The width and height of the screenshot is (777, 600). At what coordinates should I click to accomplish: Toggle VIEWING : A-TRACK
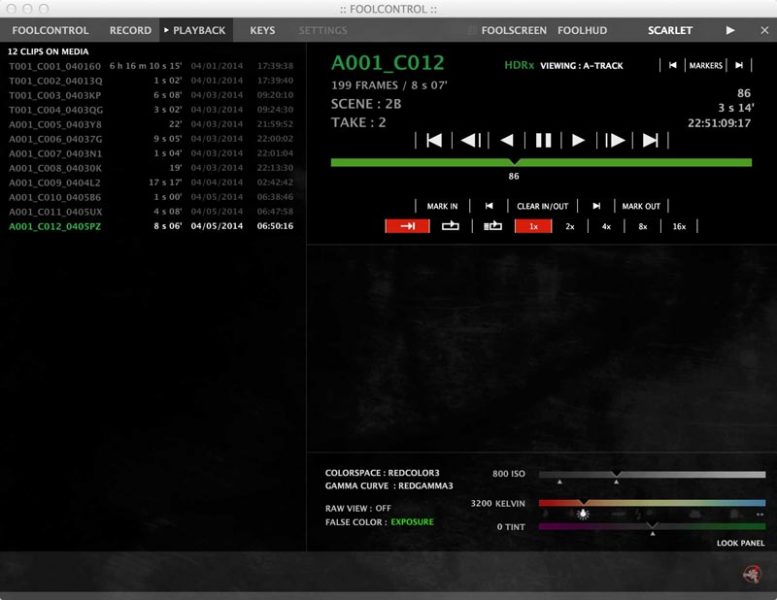[581, 65]
